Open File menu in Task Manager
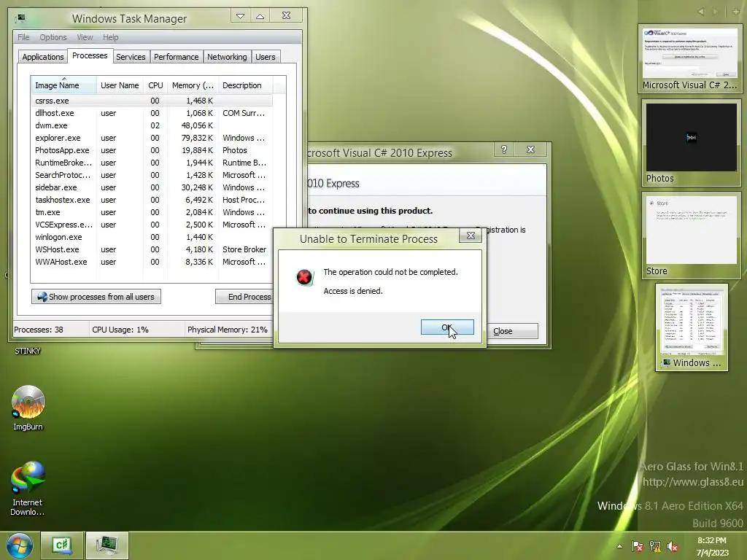The image size is (747, 560). pos(23,37)
